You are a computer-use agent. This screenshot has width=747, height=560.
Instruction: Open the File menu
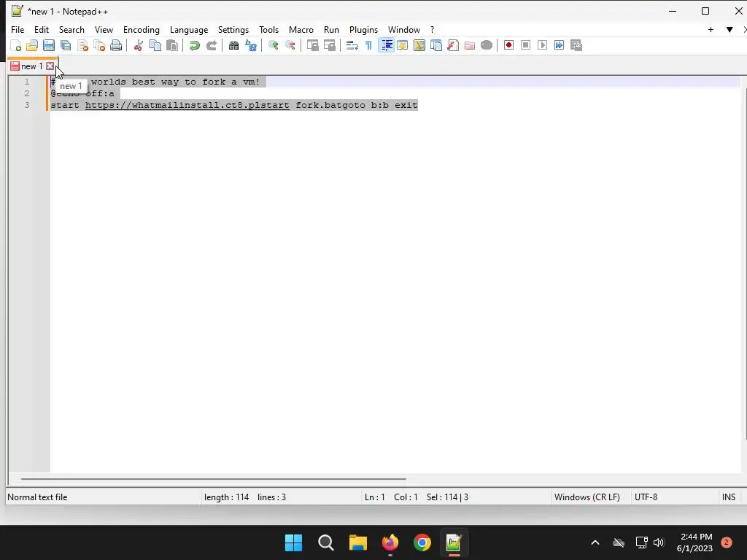(x=18, y=29)
